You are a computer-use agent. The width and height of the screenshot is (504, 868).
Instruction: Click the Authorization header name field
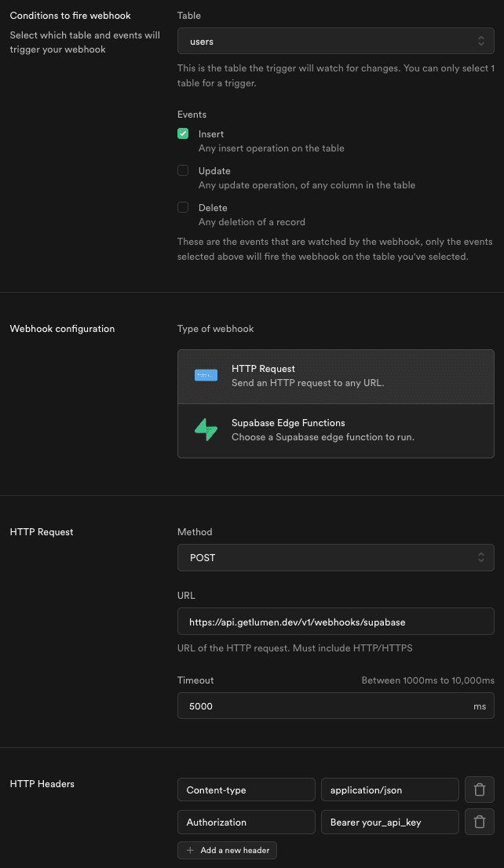[x=246, y=821]
